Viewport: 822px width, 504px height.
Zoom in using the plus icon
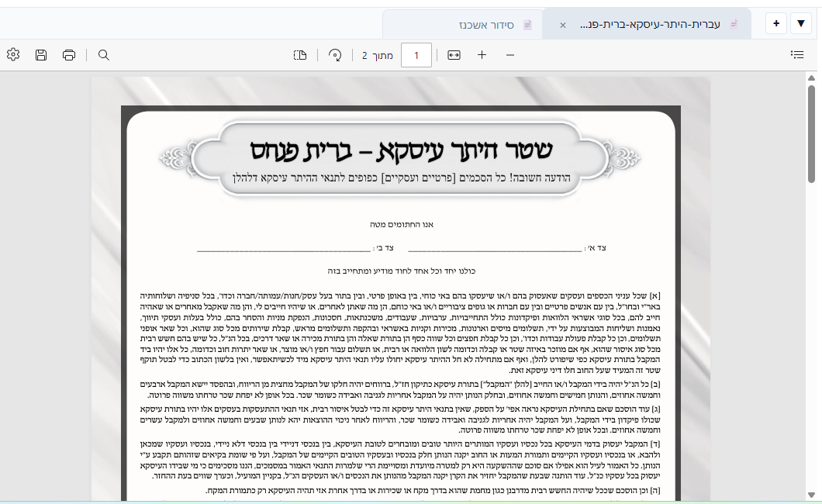(482, 55)
